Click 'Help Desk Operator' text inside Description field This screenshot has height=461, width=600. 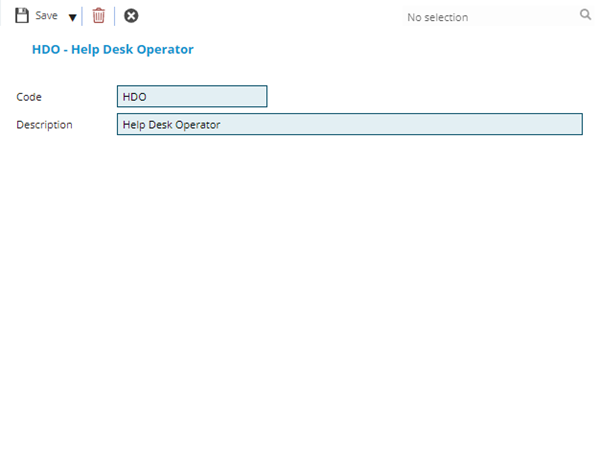tap(171, 125)
